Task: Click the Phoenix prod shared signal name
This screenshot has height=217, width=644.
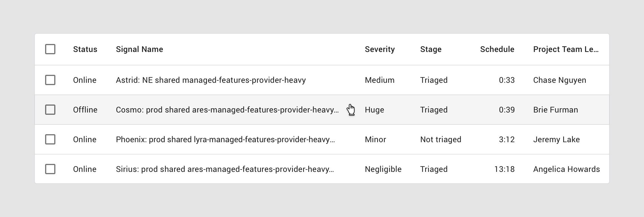Action: click(x=225, y=140)
